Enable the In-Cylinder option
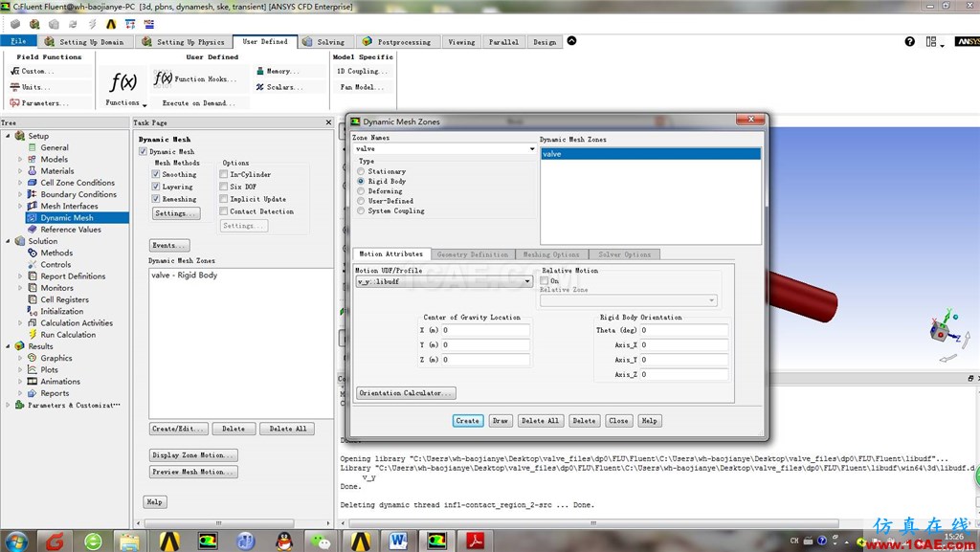The height and width of the screenshot is (552, 980). point(223,174)
